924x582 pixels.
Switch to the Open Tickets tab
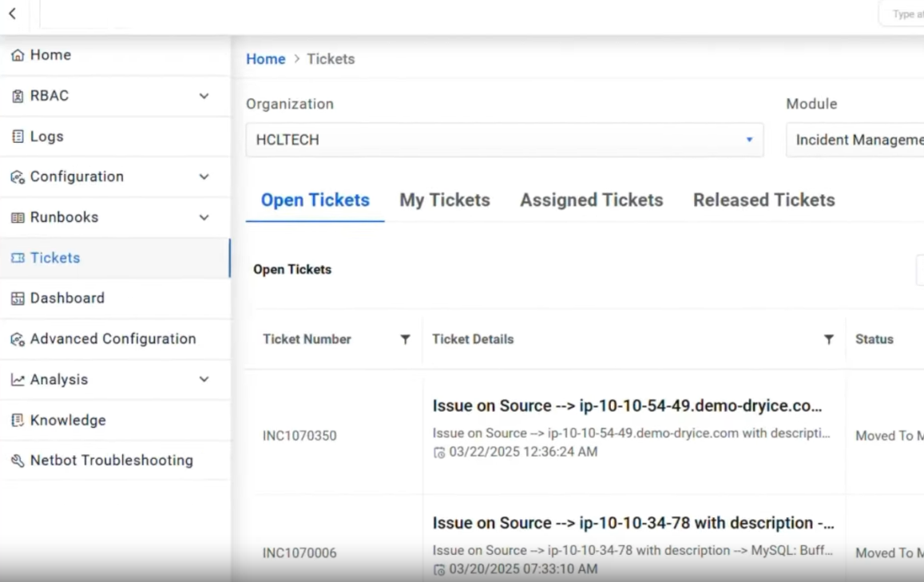click(x=315, y=200)
